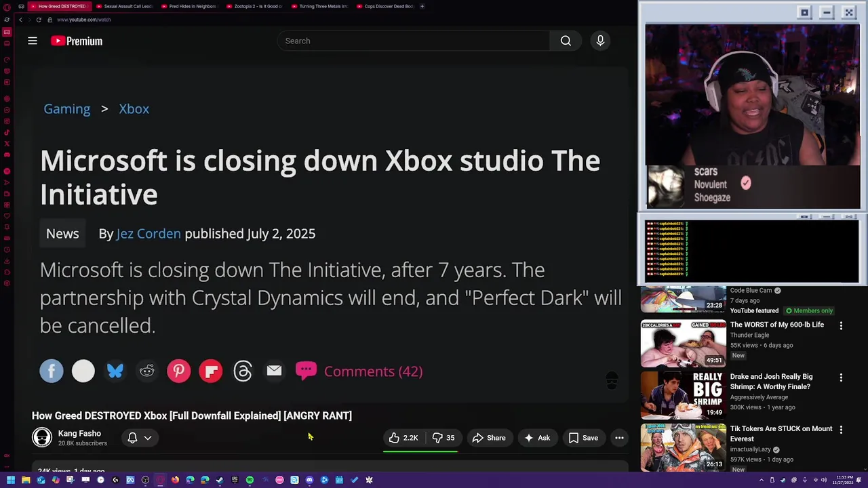Dislike the video
The width and height of the screenshot is (868, 488).
coord(443,438)
